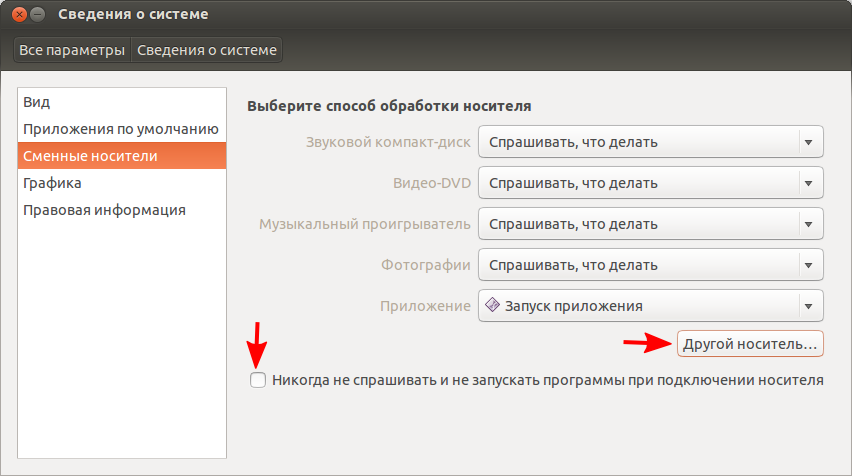Minimize the window with the gray button
Image resolution: width=852 pixels, height=476 pixels.
(37, 15)
